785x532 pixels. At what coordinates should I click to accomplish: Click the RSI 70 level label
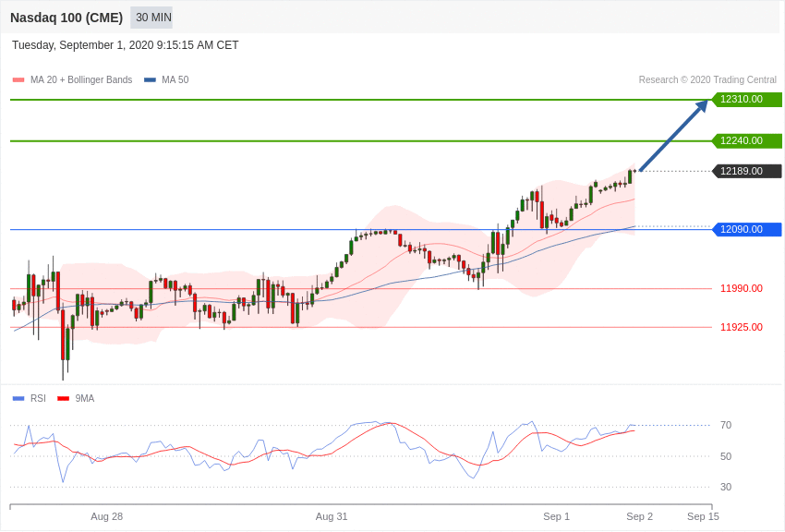[x=726, y=426]
